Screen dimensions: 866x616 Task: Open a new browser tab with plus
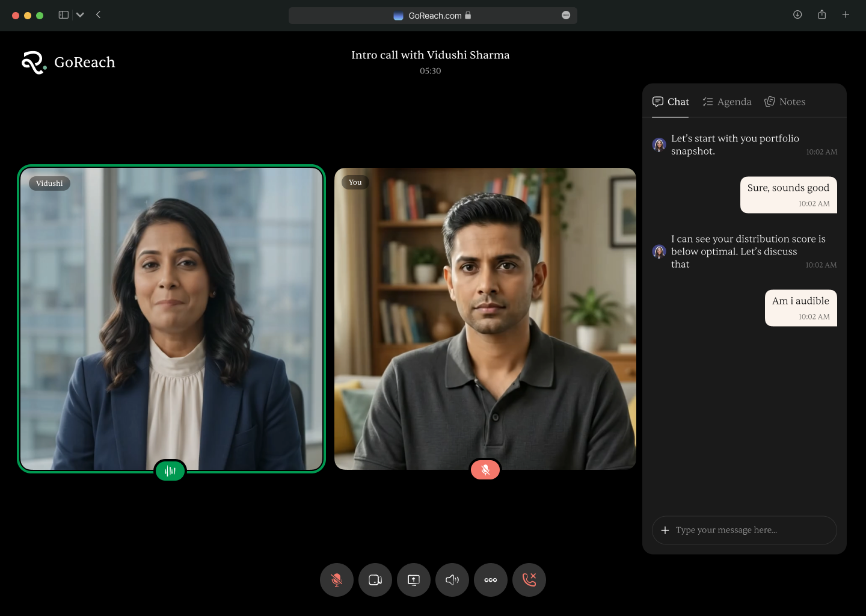846,15
